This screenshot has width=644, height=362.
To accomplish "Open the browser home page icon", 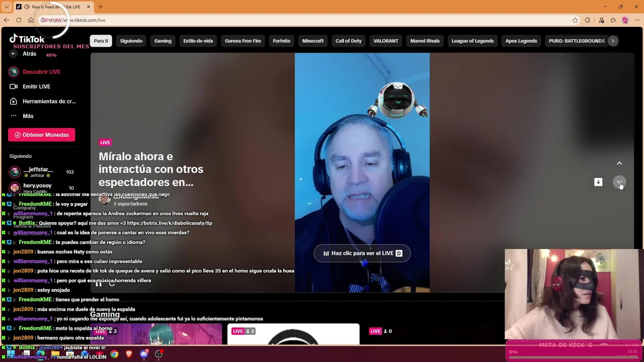I will pyautogui.click(x=31, y=20).
